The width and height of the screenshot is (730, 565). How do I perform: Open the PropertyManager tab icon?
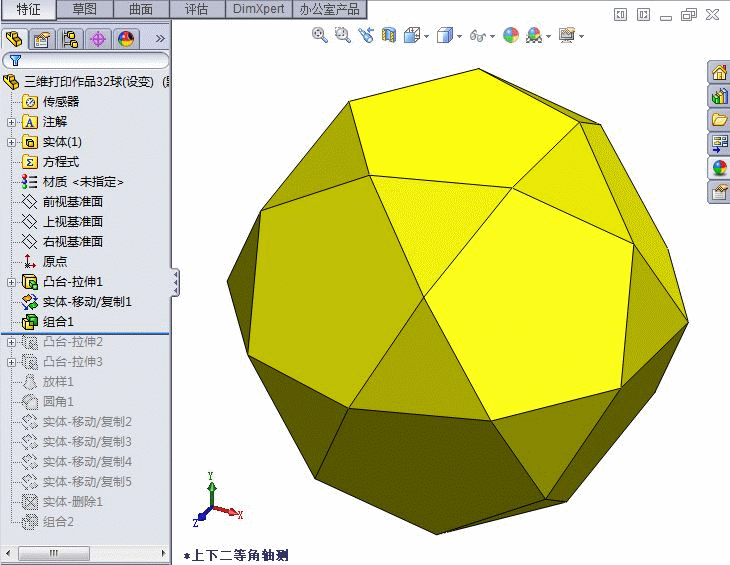pos(42,39)
